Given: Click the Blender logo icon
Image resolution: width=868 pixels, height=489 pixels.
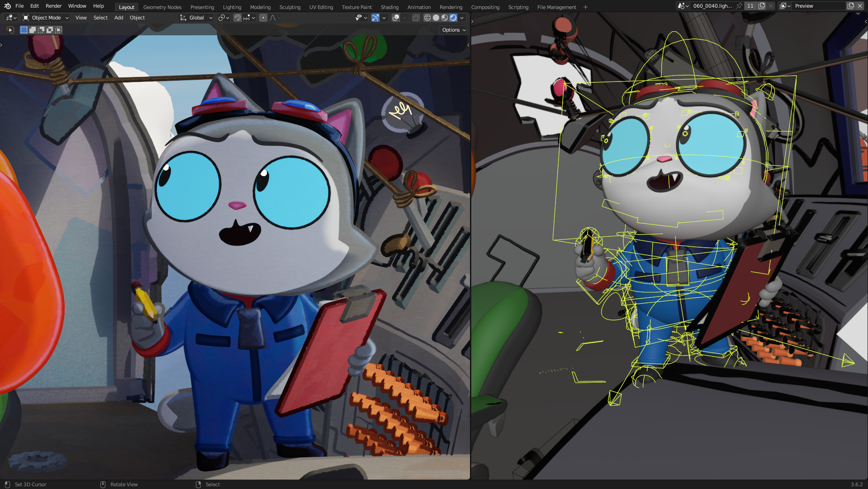Looking at the screenshot, I should 7,6.
